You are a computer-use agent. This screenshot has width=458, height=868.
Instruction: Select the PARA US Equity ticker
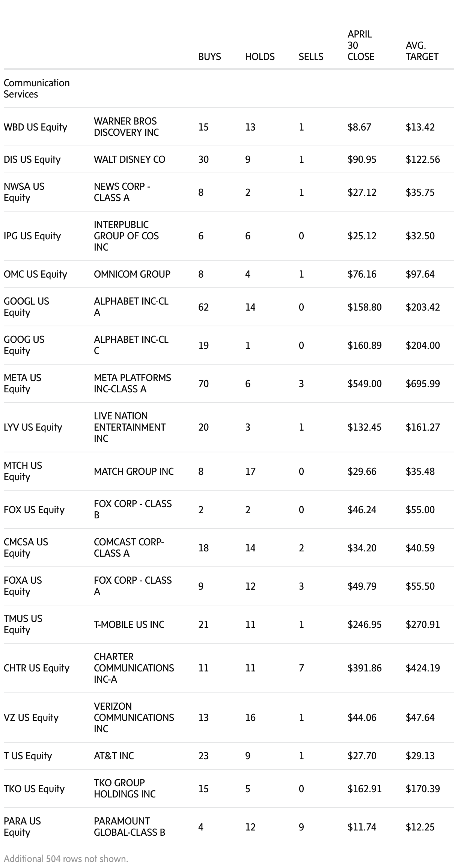pyautogui.click(x=22, y=827)
